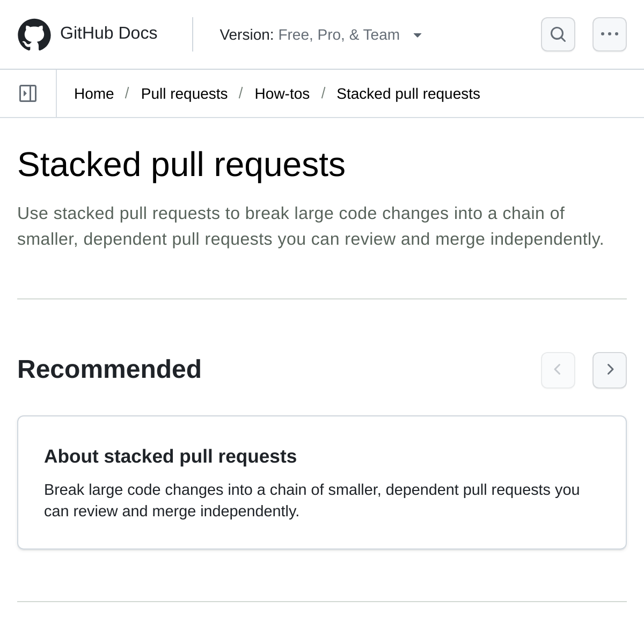Navigate to the Home breadcrumb

(x=94, y=93)
